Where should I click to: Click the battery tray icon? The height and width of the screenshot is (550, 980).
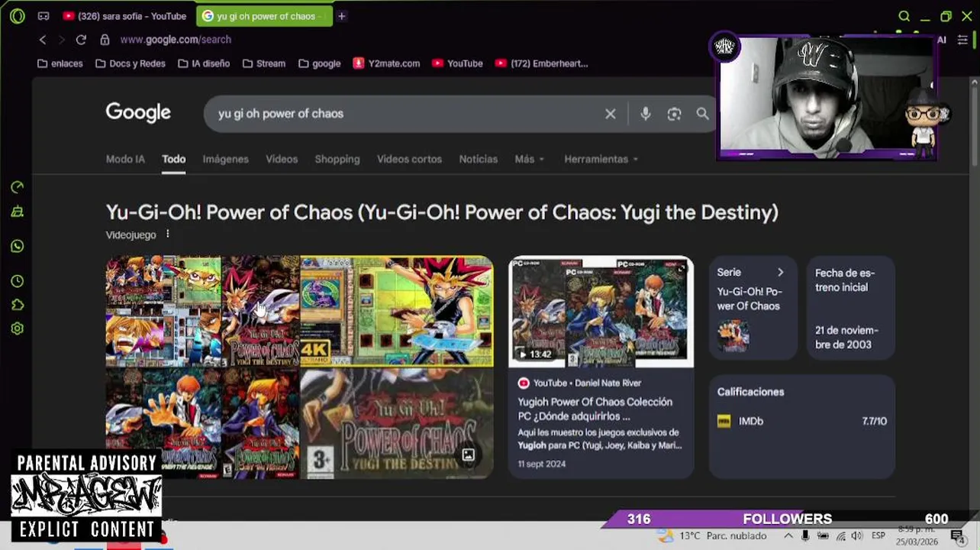[823, 536]
